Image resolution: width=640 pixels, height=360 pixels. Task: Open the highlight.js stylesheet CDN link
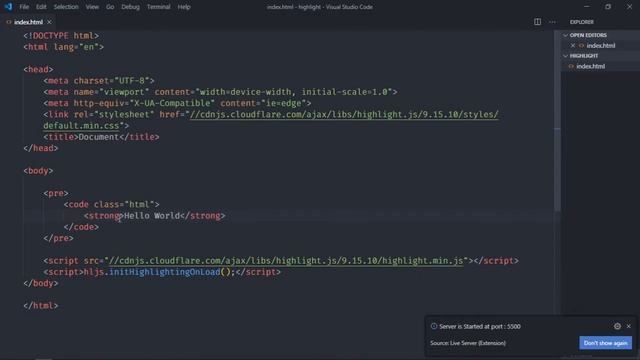coord(344,115)
